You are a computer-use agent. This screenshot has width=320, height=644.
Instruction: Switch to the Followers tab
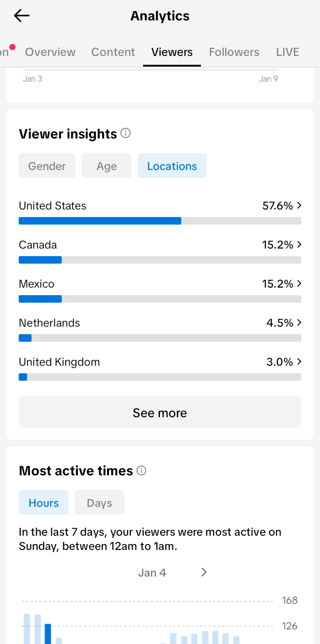234,52
